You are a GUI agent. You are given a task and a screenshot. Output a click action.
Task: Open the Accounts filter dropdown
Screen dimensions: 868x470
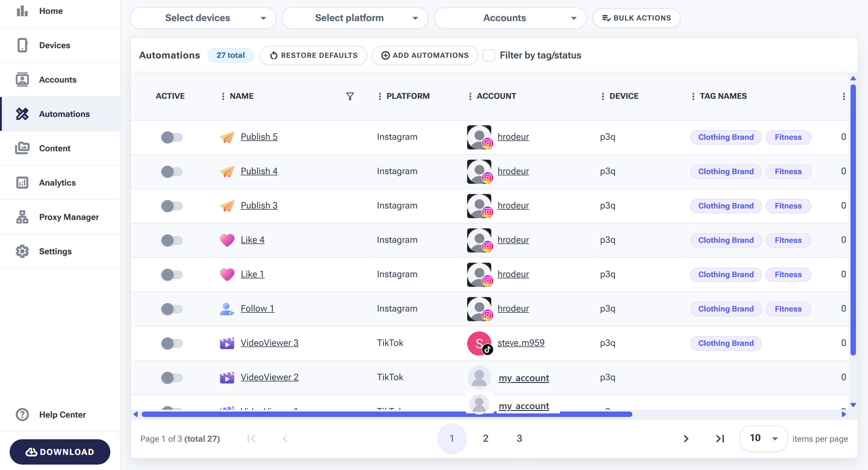tap(510, 18)
